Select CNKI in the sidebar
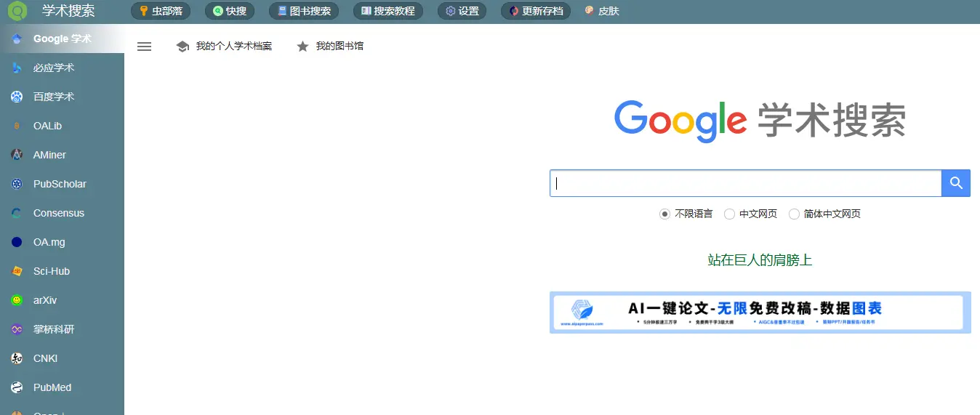The height and width of the screenshot is (415, 980). (x=62, y=358)
